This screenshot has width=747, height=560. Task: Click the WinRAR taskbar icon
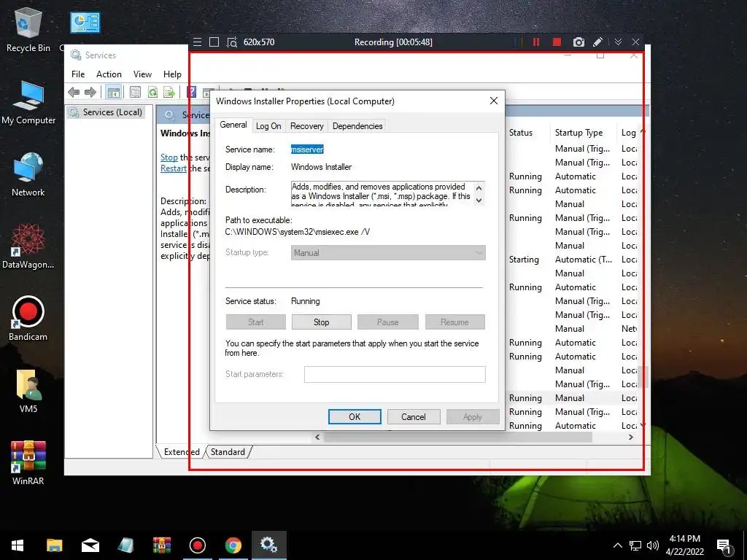pyautogui.click(x=161, y=545)
